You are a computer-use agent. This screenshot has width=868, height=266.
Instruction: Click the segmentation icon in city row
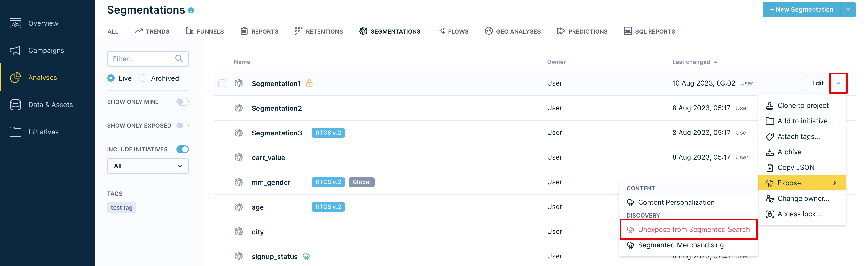coord(239,231)
